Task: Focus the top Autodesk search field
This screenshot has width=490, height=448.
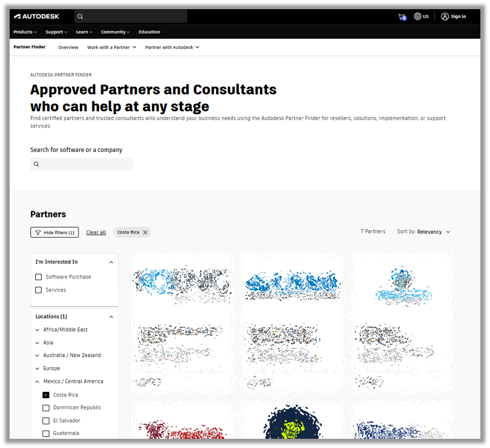Action: point(131,17)
